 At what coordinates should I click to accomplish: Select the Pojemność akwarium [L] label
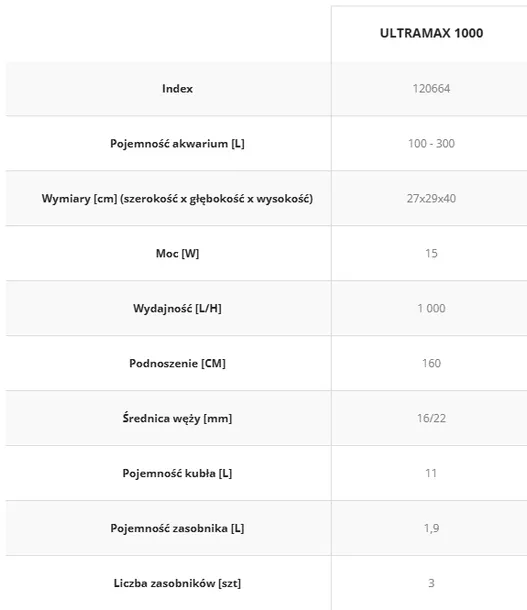click(x=177, y=144)
